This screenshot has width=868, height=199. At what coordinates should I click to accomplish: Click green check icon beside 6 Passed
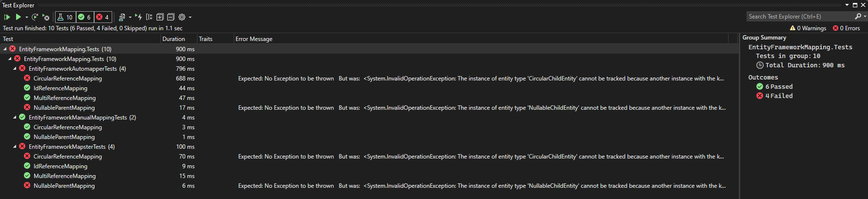(x=760, y=87)
